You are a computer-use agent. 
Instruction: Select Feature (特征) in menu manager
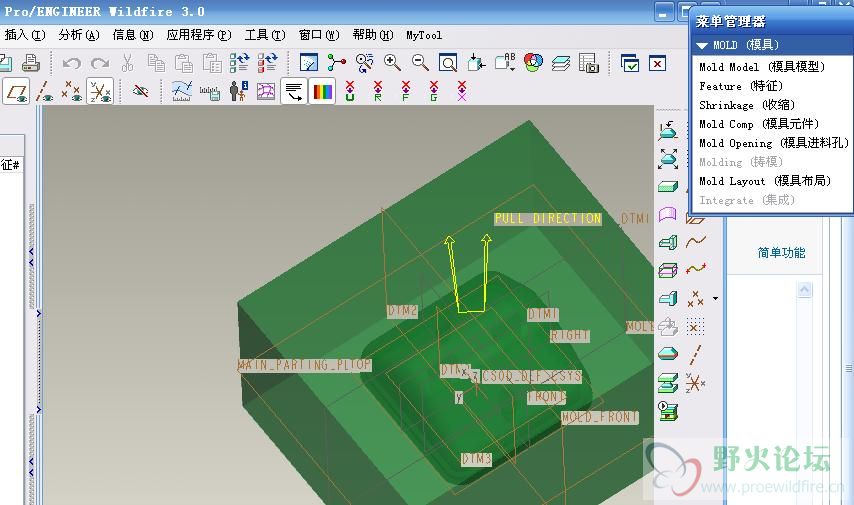(x=741, y=86)
